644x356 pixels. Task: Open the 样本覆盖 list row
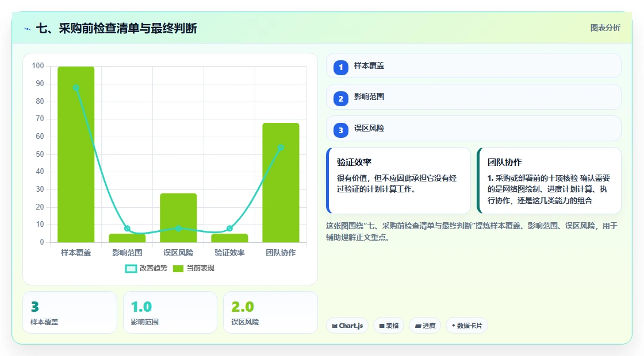tap(474, 65)
